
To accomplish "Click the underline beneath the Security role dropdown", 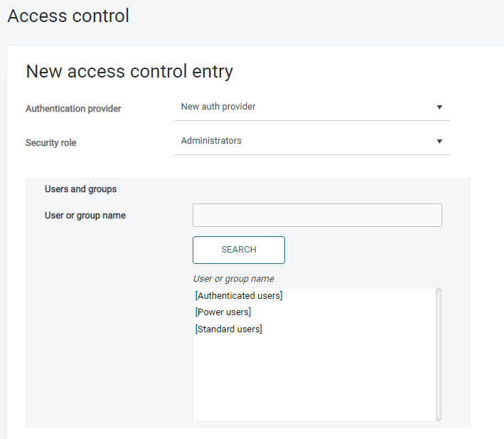I will (311, 154).
